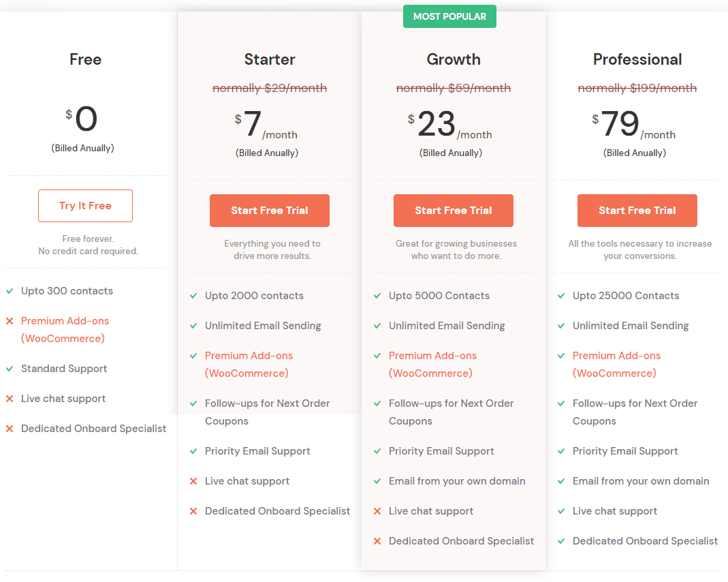Viewport: 728px width, 582px height.
Task: Click the checkmark next to Unlimited Email Sending in Starter
Action: tap(193, 326)
